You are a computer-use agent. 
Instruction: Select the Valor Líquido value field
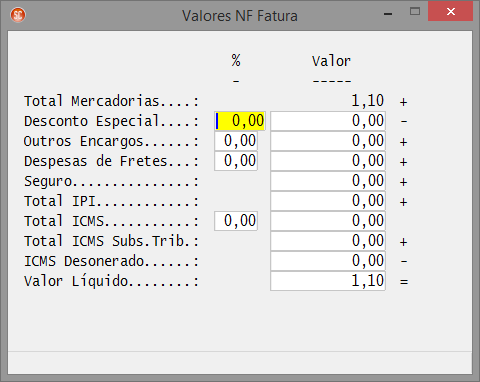[328, 281]
